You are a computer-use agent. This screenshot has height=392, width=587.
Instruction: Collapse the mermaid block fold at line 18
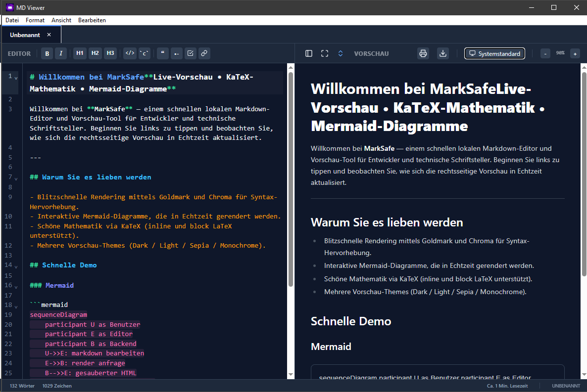coord(16,306)
